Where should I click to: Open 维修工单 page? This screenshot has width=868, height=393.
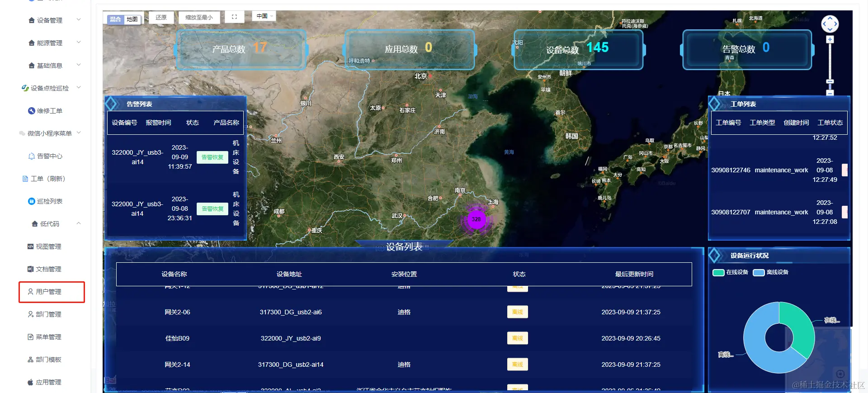50,111
